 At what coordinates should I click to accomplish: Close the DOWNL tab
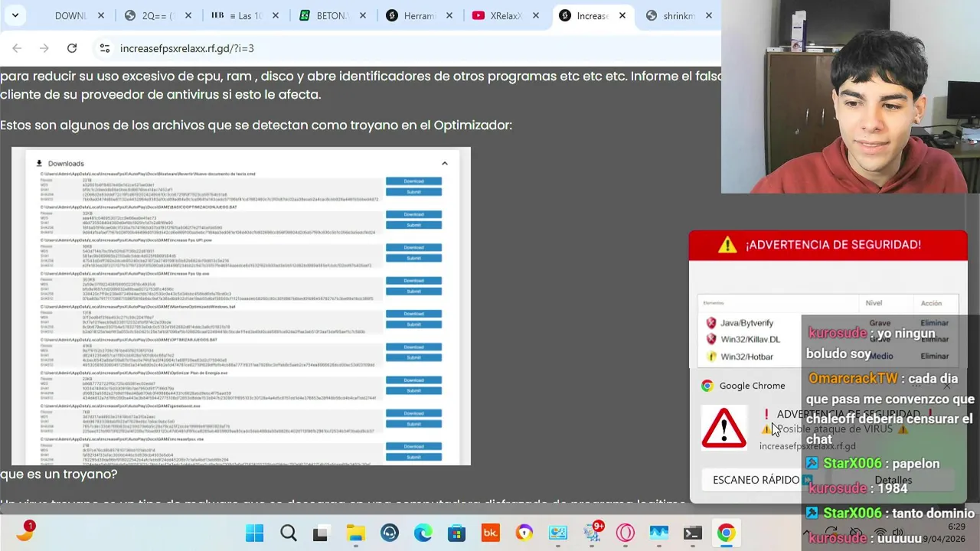[102, 15]
